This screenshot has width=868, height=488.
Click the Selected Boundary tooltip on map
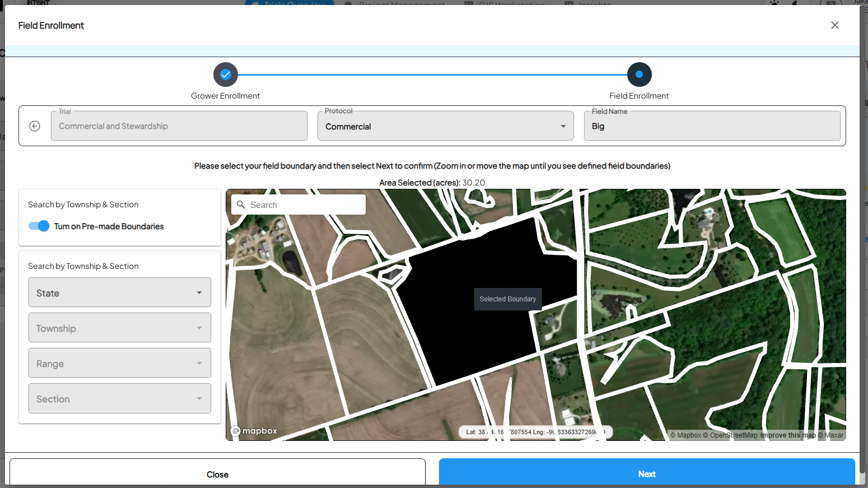(508, 299)
